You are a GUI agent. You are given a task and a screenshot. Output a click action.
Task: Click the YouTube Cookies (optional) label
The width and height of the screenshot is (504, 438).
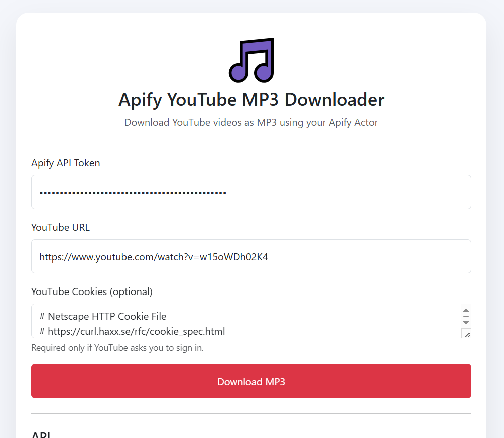pos(91,292)
